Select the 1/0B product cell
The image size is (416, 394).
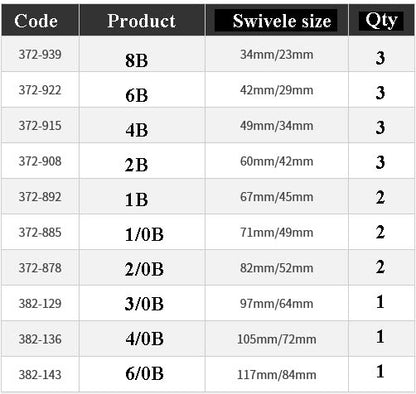click(x=144, y=234)
